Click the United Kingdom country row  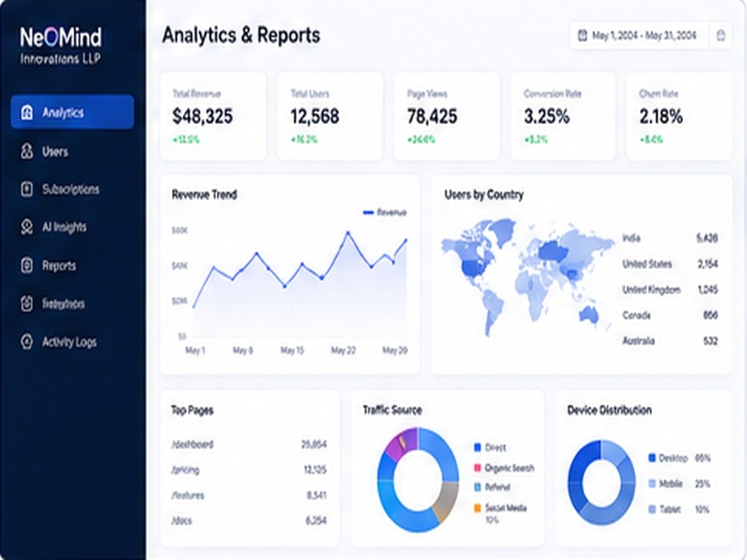pos(670,290)
